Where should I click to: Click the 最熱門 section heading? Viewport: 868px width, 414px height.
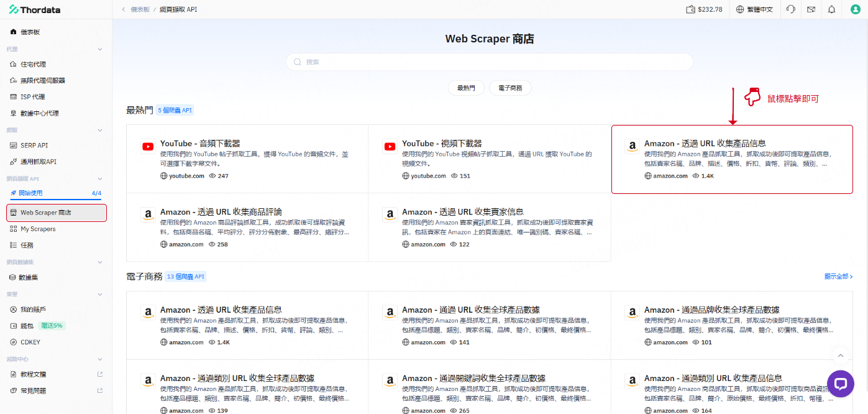140,110
